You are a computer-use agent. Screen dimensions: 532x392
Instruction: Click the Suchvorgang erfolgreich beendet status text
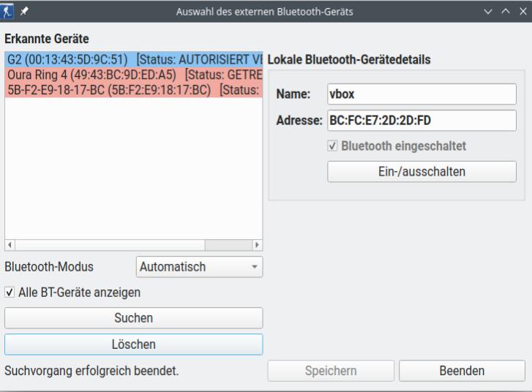(x=91, y=371)
